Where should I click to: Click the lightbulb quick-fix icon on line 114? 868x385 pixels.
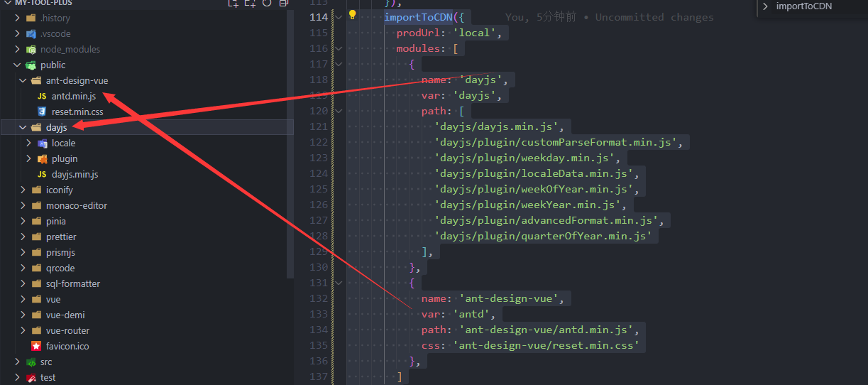[352, 16]
